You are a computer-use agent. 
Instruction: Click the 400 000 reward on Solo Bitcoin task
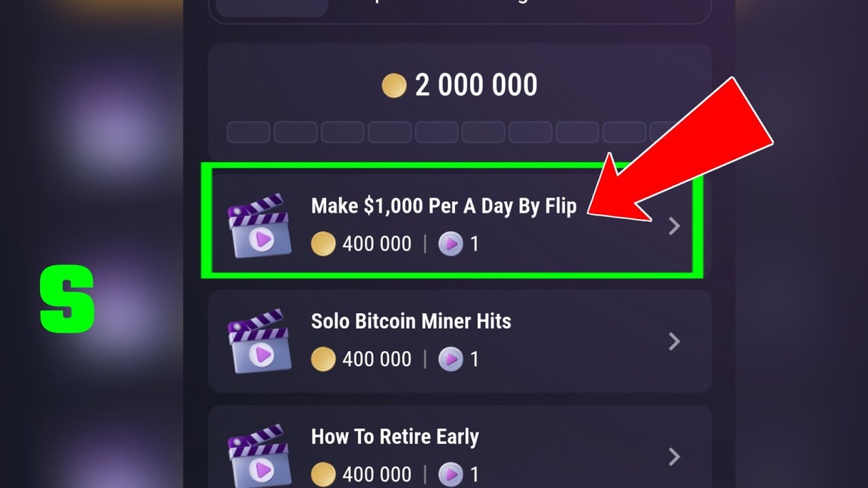(x=377, y=359)
